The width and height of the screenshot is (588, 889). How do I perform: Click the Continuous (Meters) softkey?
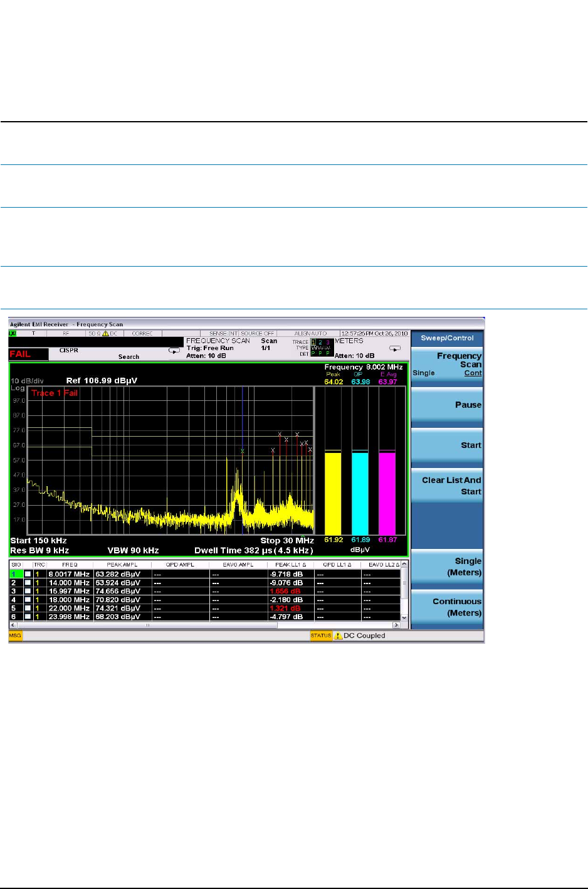447,607
